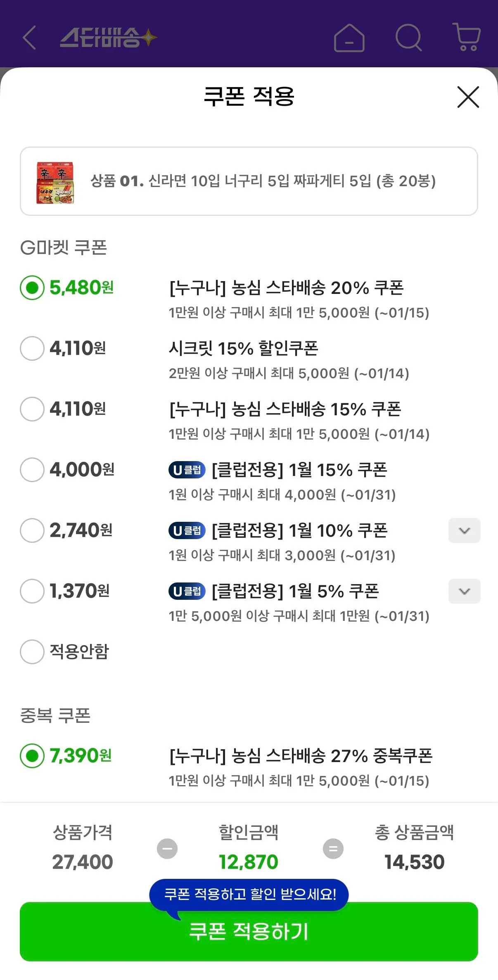Select the 시크릿 15% 할인쿠폰 radio button

32,349
